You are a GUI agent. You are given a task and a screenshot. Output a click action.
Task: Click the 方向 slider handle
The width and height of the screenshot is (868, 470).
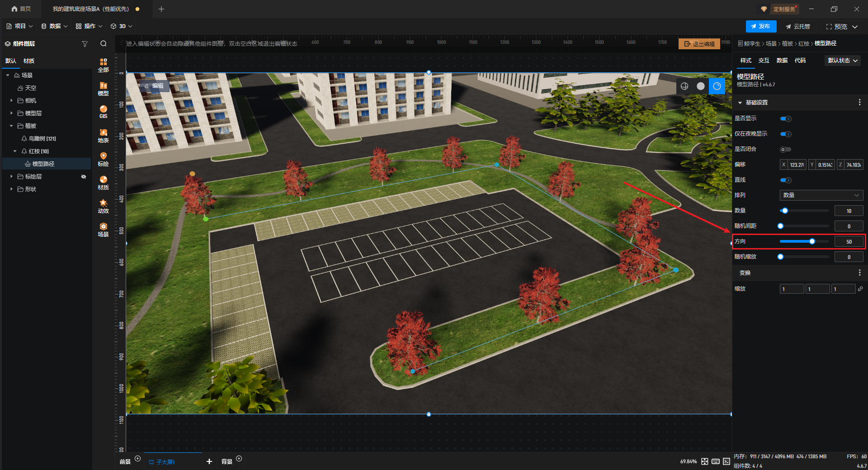point(812,241)
